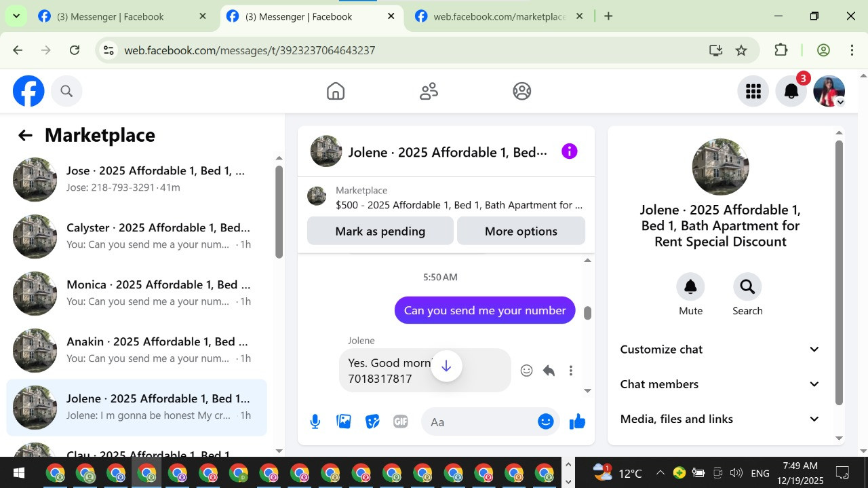Open a new browser tab
The width and height of the screenshot is (868, 488).
608,17
